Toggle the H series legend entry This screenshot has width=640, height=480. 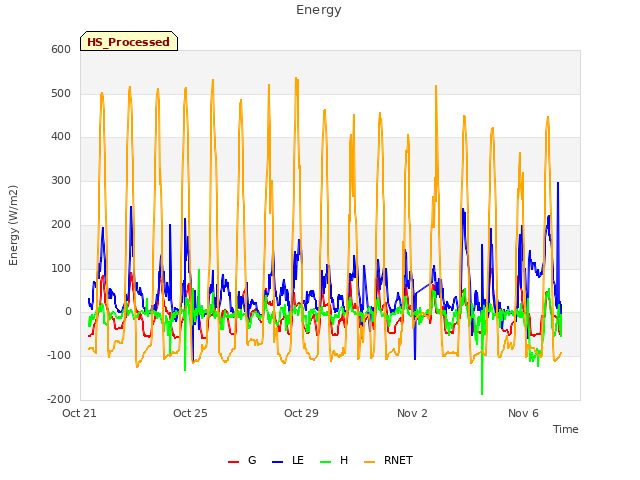point(334,460)
